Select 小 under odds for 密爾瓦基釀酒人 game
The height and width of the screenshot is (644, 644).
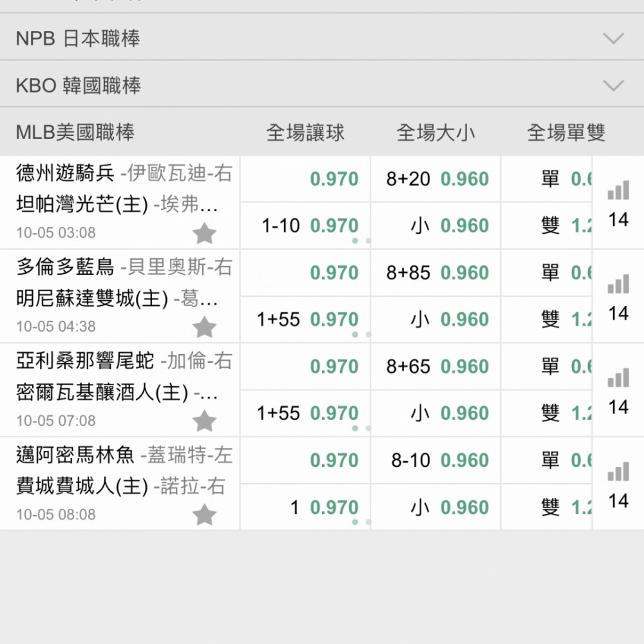pos(436,413)
